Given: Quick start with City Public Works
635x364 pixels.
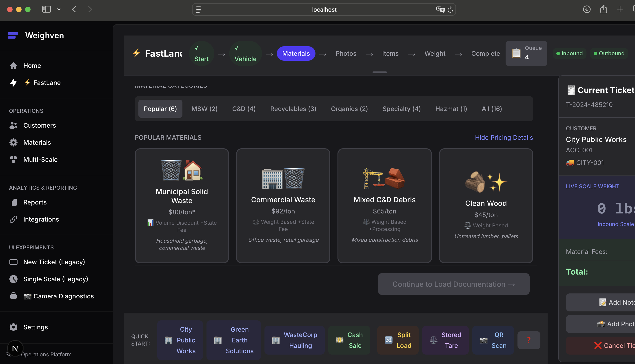Looking at the screenshot, I should click(x=180, y=340).
